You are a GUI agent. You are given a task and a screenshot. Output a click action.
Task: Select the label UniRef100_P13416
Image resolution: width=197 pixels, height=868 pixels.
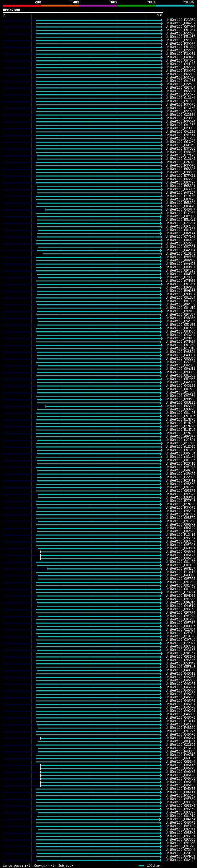pyautogui.click(x=180, y=535)
